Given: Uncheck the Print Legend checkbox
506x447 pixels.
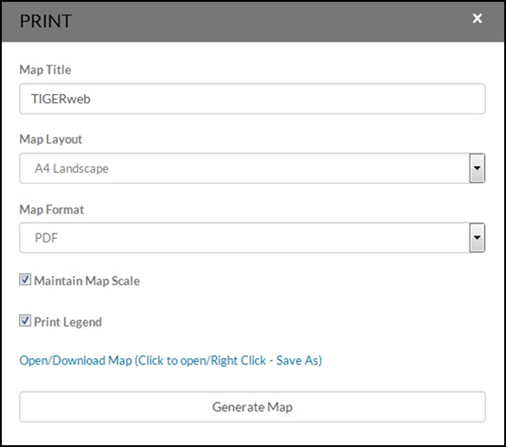Looking at the screenshot, I should click(x=25, y=321).
